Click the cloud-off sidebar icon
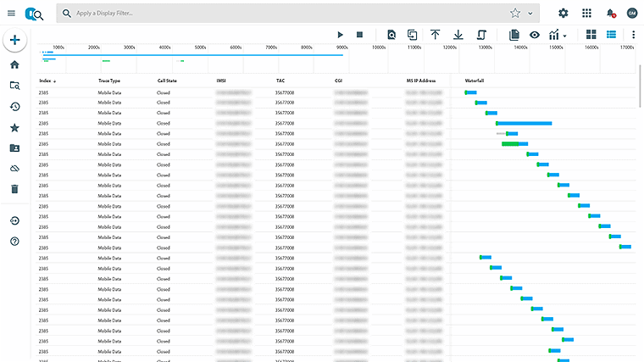 pos(14,169)
